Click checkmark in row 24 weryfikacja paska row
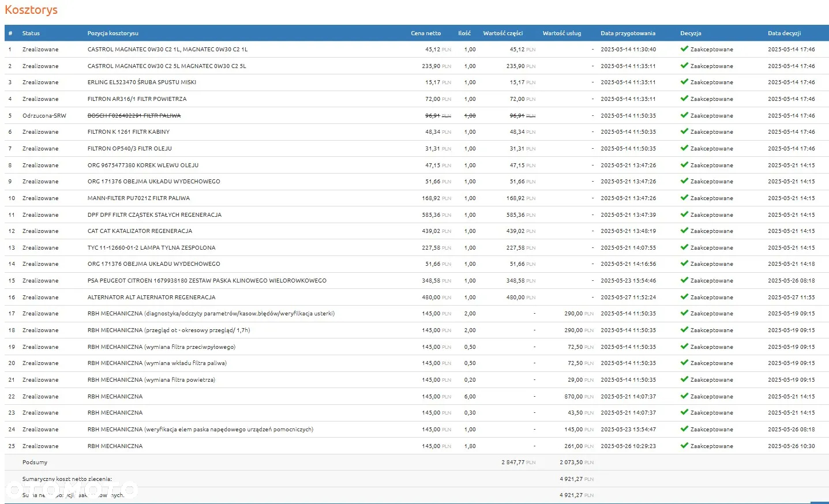The width and height of the screenshot is (829, 504). tap(684, 429)
